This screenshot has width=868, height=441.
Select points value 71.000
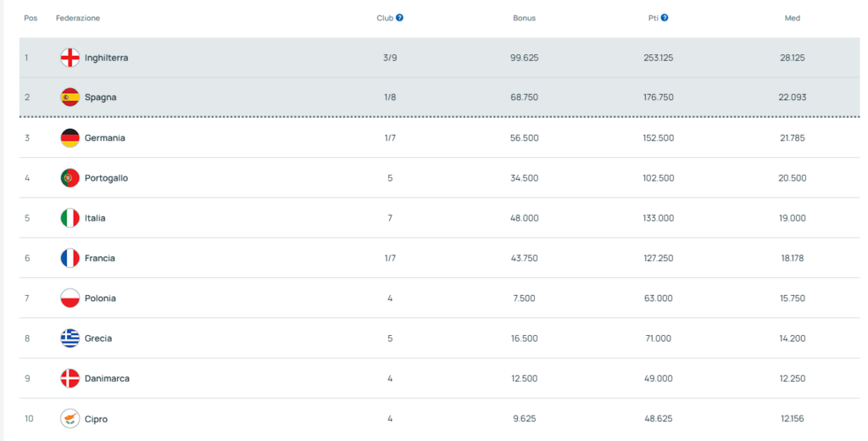click(x=658, y=338)
